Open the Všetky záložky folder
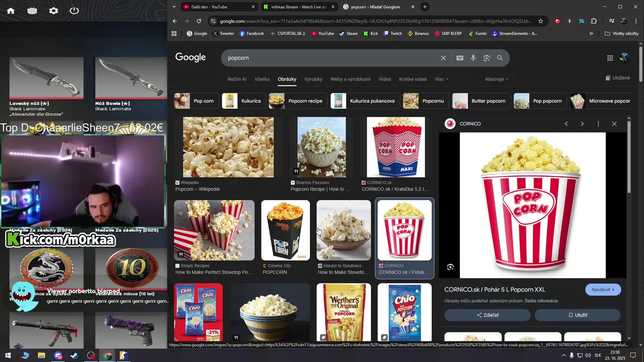 click(x=621, y=34)
